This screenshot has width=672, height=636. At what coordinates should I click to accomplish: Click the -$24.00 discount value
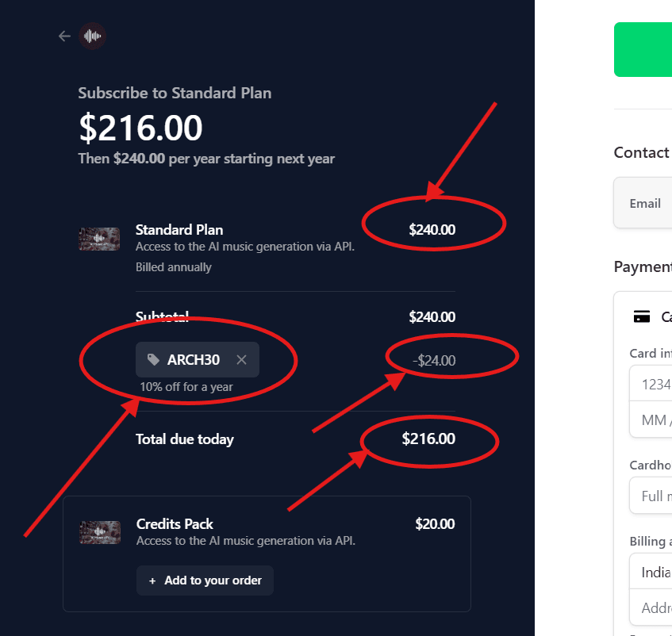coord(436,359)
